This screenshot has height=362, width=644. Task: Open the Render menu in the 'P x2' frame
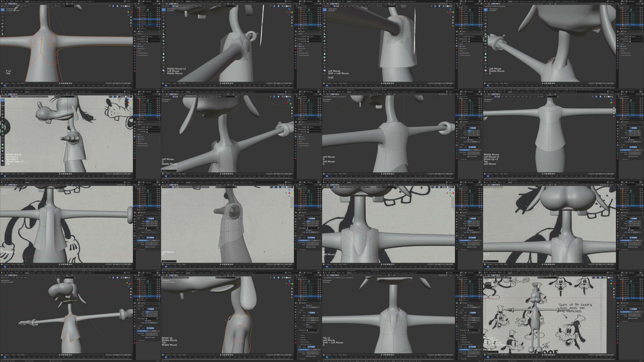pyautogui.click(x=11, y=1)
